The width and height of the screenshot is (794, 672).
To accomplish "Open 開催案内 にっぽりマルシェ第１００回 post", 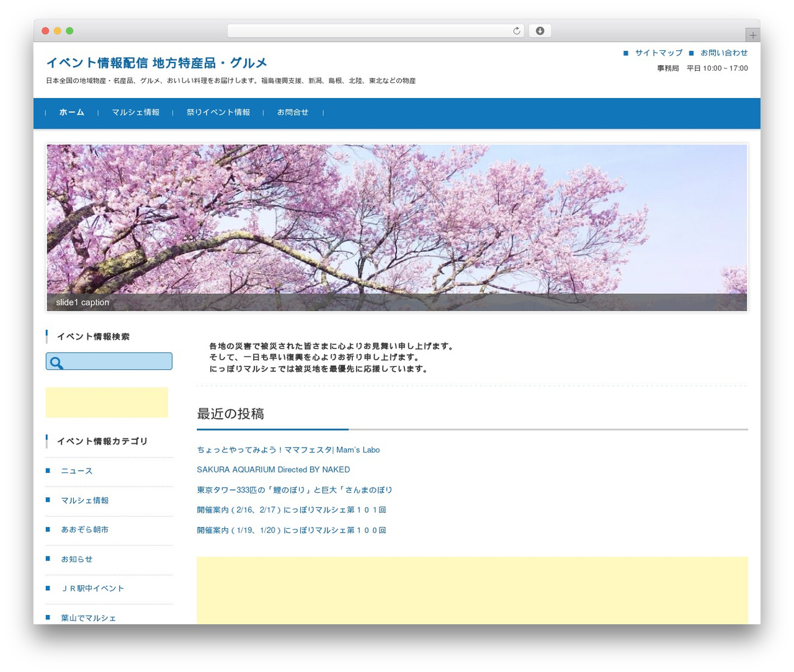I will [x=292, y=531].
